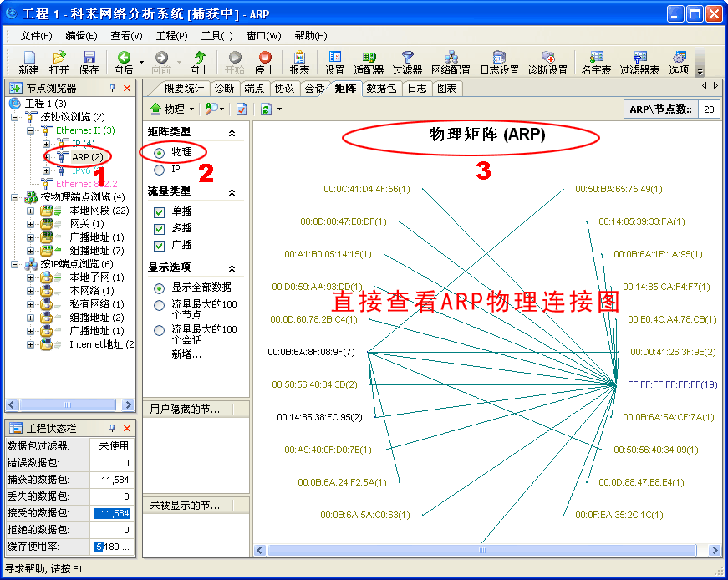Open the 过滤器 (Filter) settings icon
The height and width of the screenshot is (580, 728).
pyautogui.click(x=407, y=59)
